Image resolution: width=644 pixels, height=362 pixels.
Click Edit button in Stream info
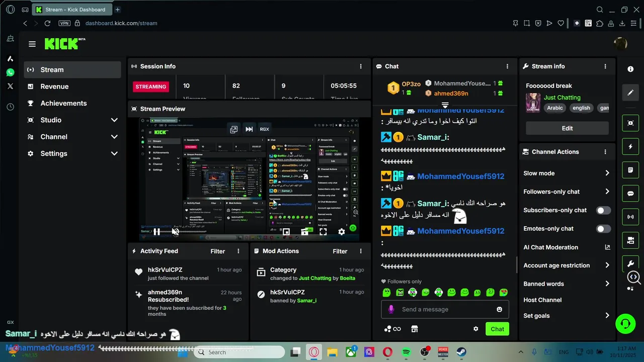[x=567, y=128]
